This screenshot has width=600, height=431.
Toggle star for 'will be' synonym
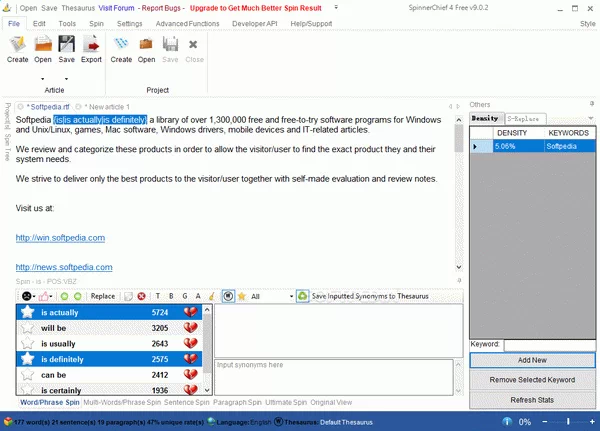(x=28, y=328)
